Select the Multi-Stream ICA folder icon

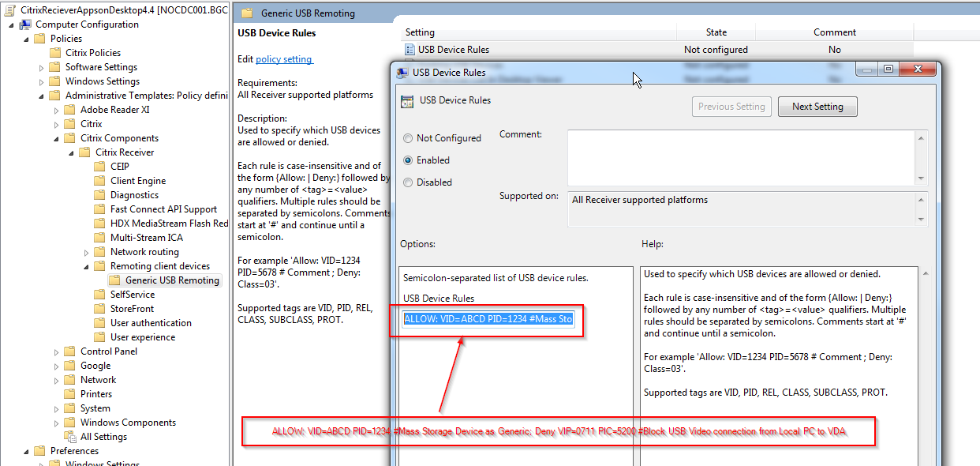click(x=99, y=238)
